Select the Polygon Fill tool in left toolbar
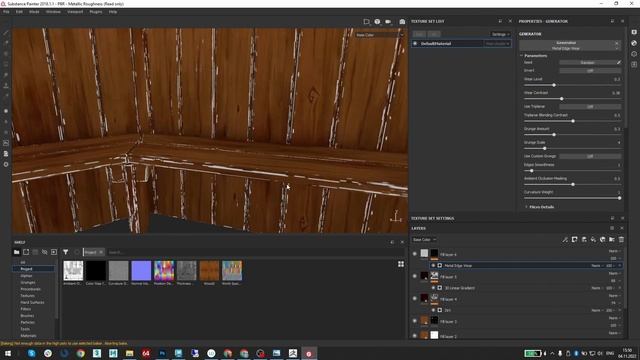The width and height of the screenshot is (640, 360). point(6,64)
